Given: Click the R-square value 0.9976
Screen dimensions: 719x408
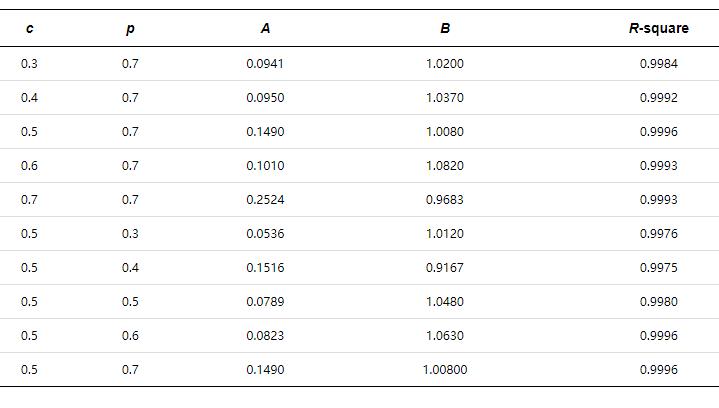Looking at the screenshot, I should click(x=658, y=234).
